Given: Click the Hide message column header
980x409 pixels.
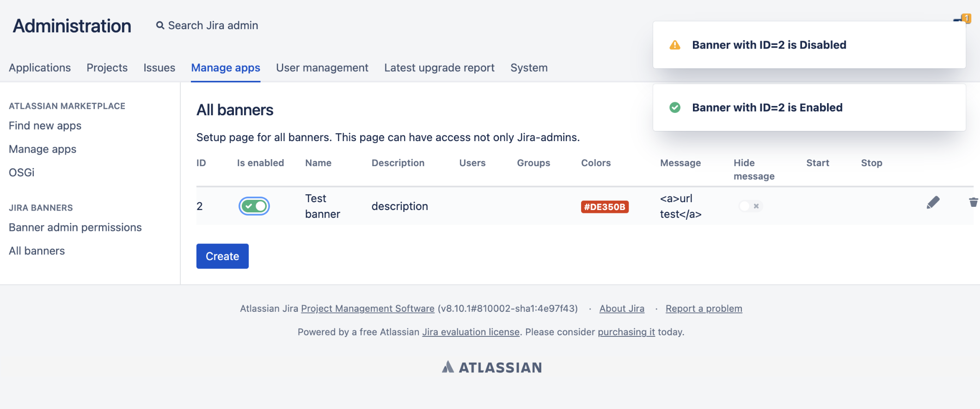Looking at the screenshot, I should click(754, 169).
